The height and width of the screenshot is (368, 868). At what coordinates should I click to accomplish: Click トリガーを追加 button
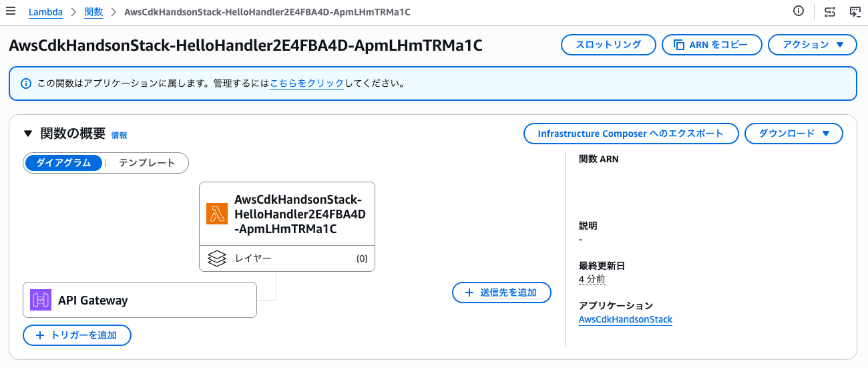coord(77,335)
